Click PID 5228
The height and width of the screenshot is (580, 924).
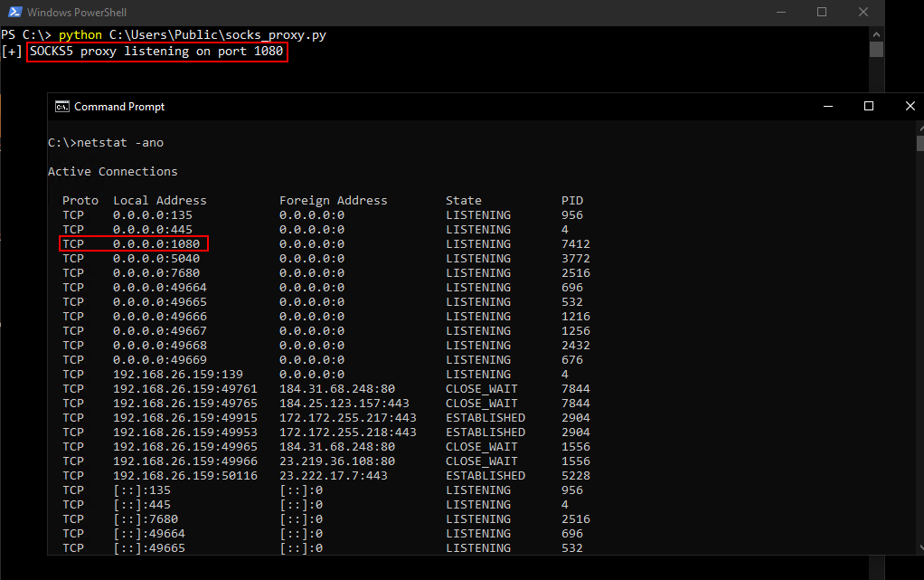tap(576, 476)
